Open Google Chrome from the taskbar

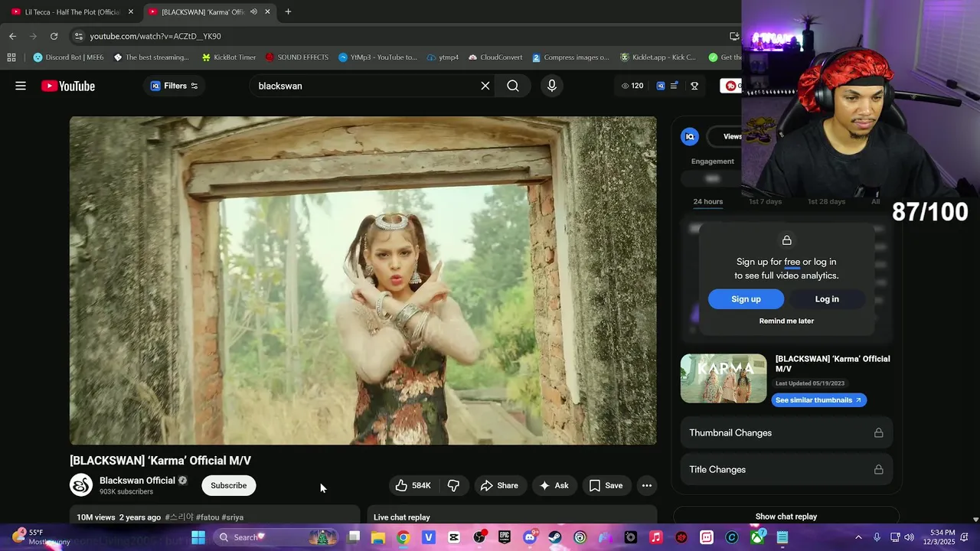coord(403,537)
